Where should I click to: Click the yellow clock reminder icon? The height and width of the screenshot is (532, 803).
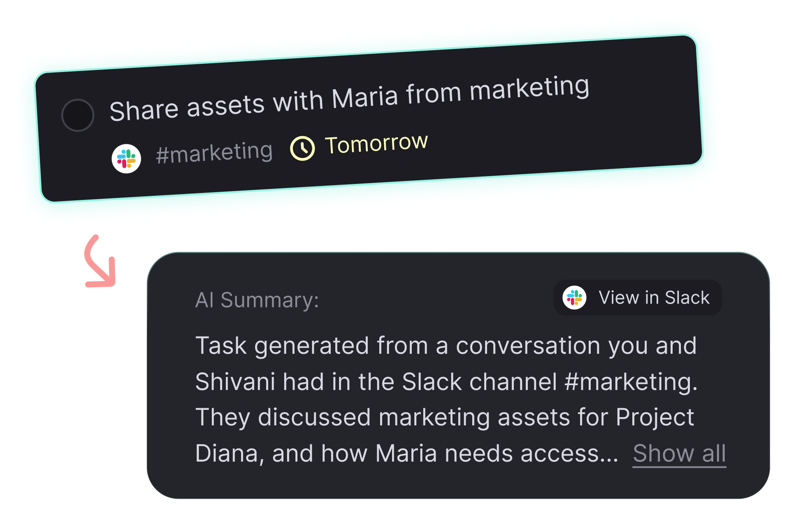302,148
